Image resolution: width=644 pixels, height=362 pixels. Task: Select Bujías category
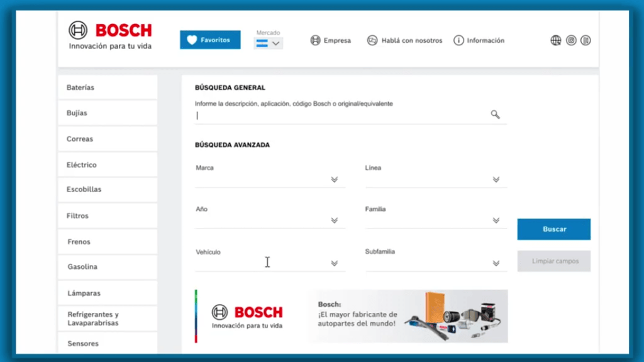(x=108, y=113)
